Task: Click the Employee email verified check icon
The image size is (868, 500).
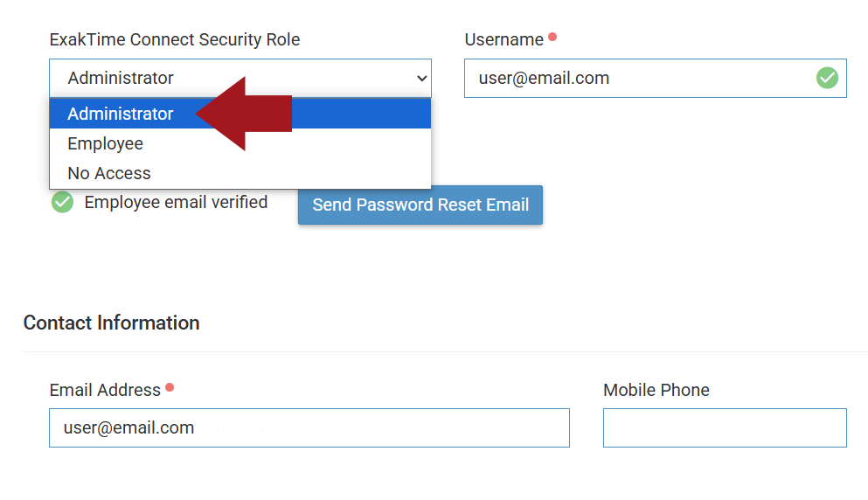Action: click(63, 202)
